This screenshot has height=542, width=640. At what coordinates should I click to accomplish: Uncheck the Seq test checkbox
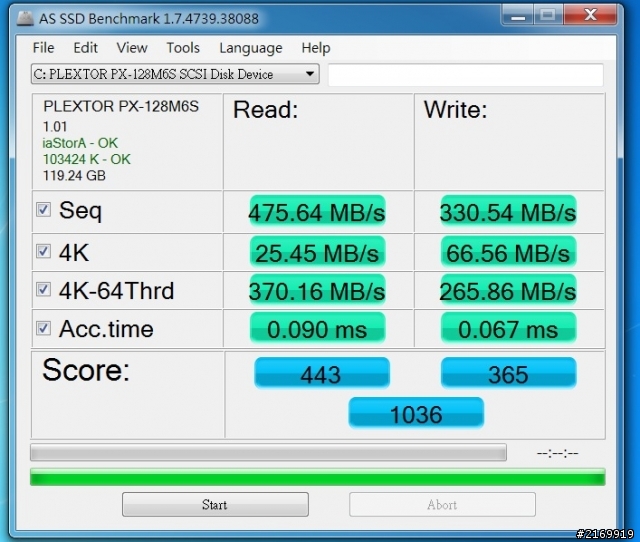(43, 210)
